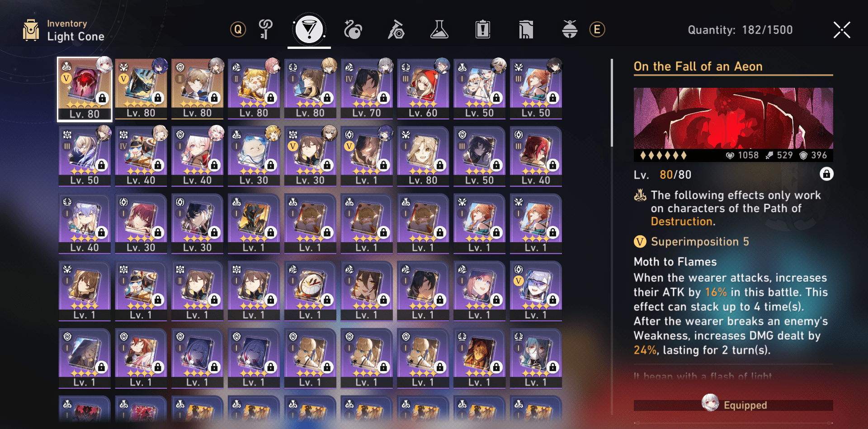Select the Lv. 70 light cone card
The image size is (868, 429).
[x=367, y=89]
